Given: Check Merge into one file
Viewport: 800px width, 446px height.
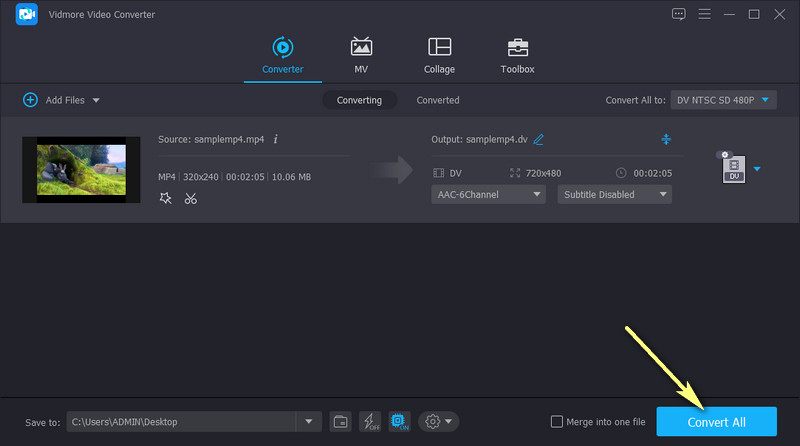Looking at the screenshot, I should (557, 422).
